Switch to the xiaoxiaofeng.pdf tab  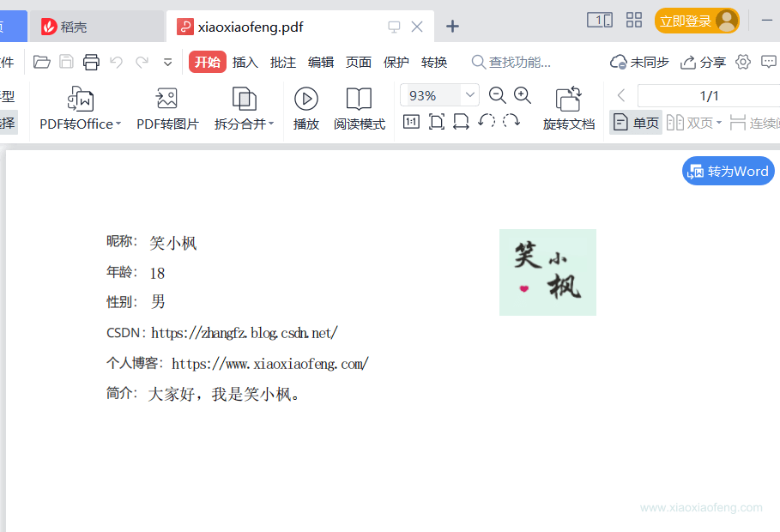coord(300,27)
